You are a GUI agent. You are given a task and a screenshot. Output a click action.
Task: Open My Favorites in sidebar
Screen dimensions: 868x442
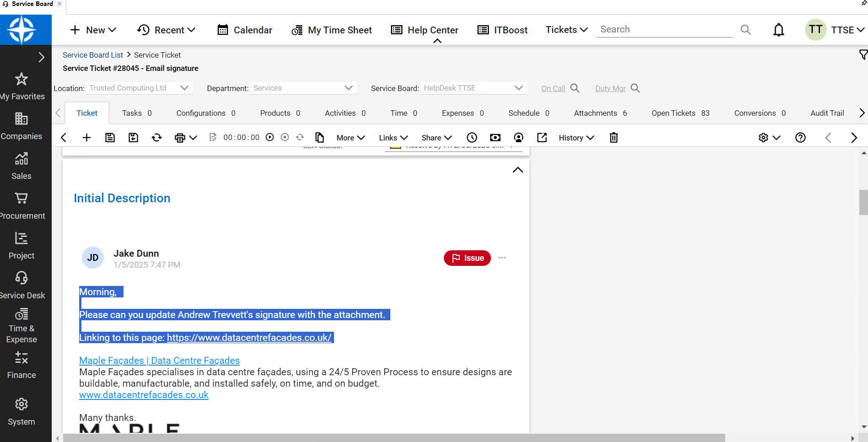(22, 86)
